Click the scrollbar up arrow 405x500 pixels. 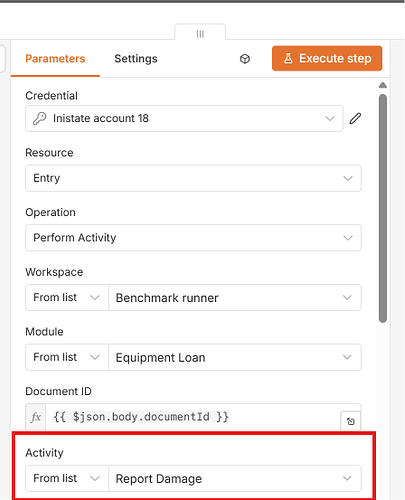coord(383,85)
